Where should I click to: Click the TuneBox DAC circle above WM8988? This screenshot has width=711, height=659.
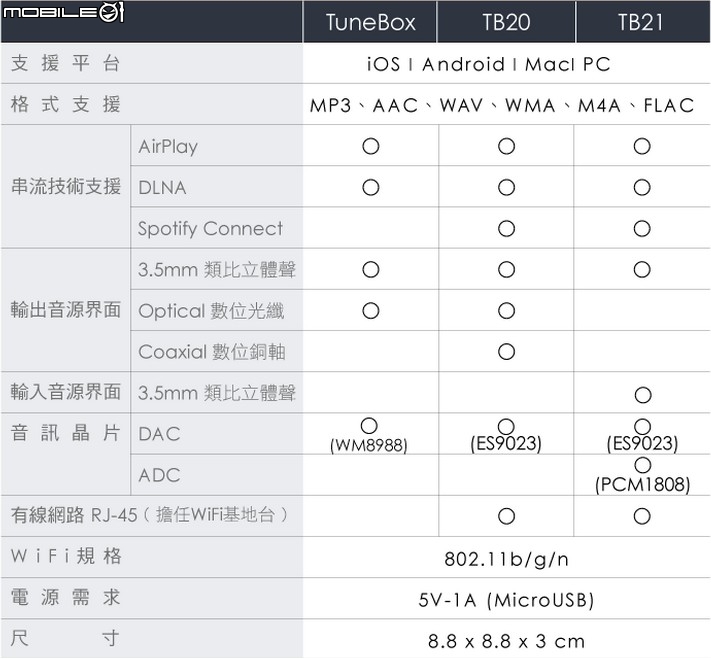click(370, 425)
